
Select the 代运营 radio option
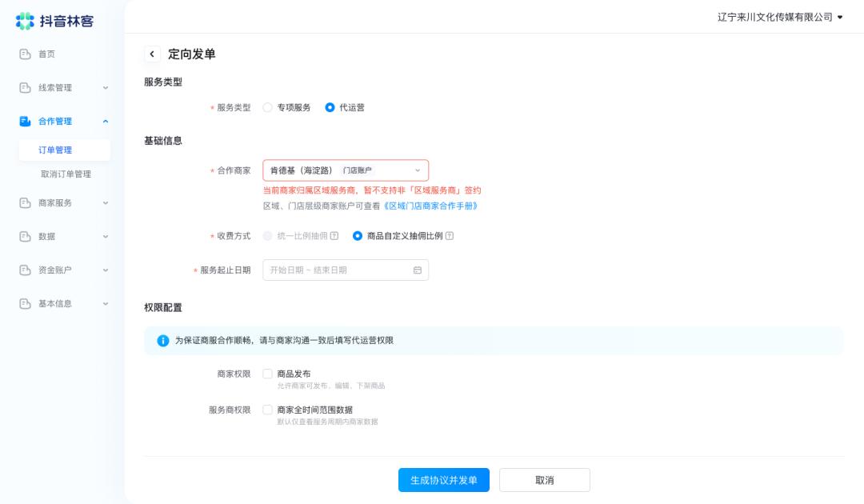tap(330, 107)
